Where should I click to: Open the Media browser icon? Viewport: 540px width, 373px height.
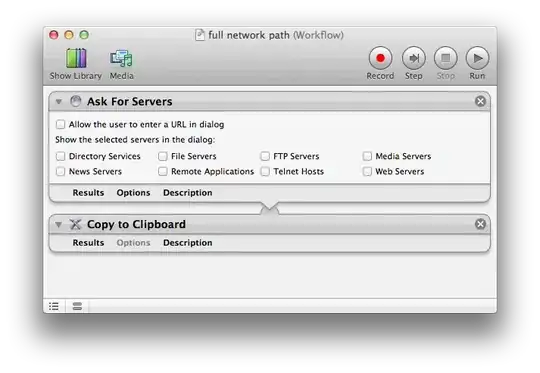[x=121, y=58]
